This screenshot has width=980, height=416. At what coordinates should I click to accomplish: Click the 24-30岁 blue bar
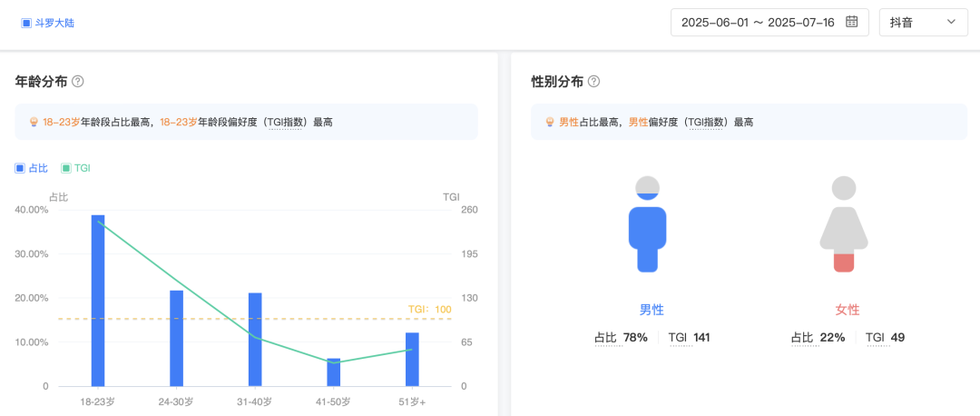click(x=176, y=338)
